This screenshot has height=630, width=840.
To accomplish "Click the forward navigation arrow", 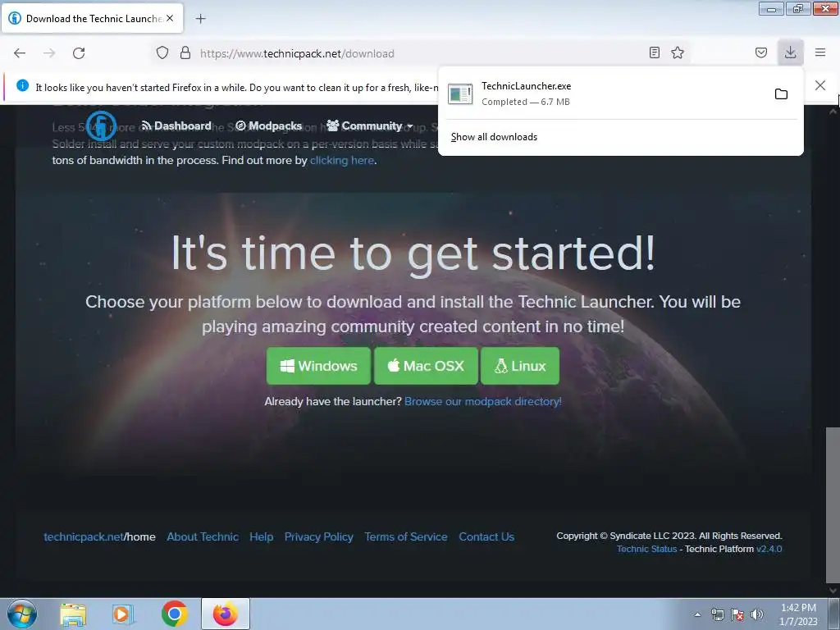I will coord(49,53).
